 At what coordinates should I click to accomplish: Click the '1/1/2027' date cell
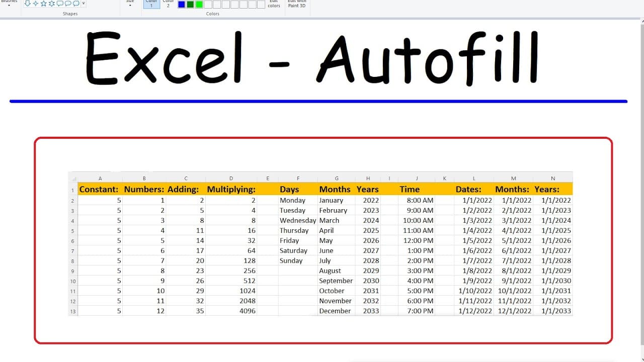pyautogui.click(x=553, y=250)
